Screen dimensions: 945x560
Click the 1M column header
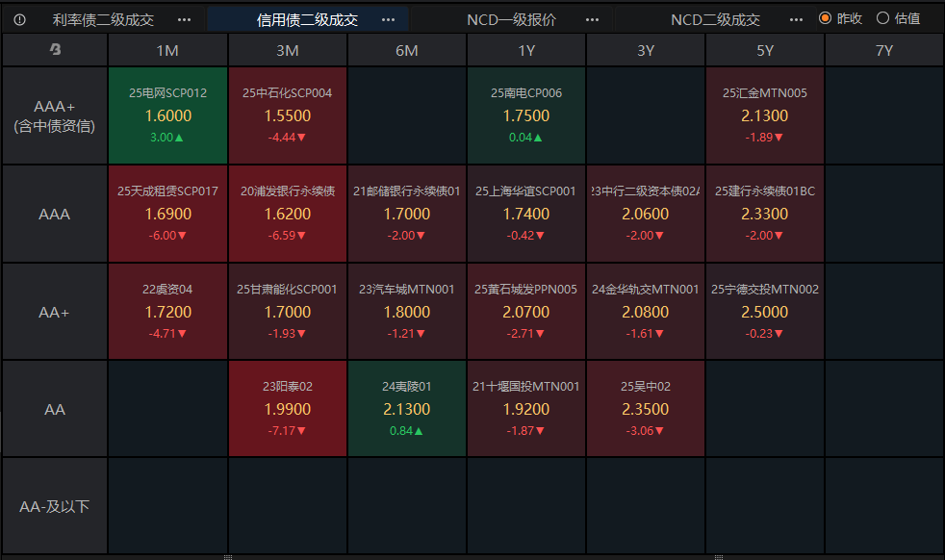pos(167,51)
